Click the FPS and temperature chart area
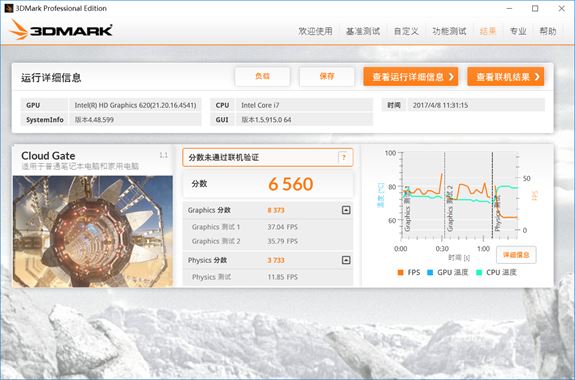575x380 pixels. click(x=460, y=195)
